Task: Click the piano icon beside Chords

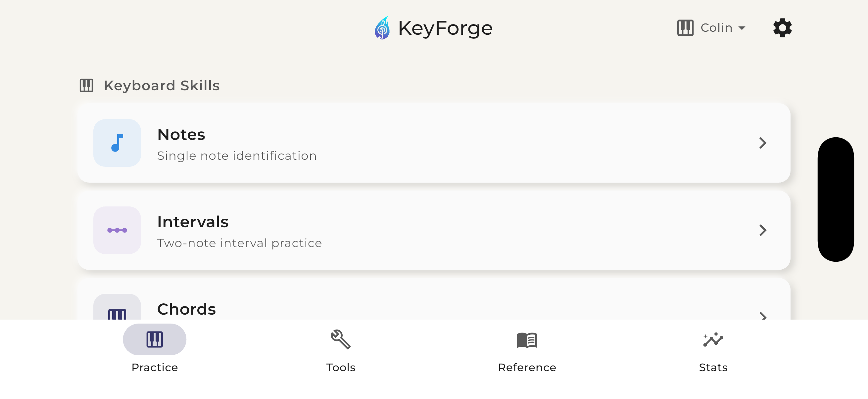Action: [117, 315]
